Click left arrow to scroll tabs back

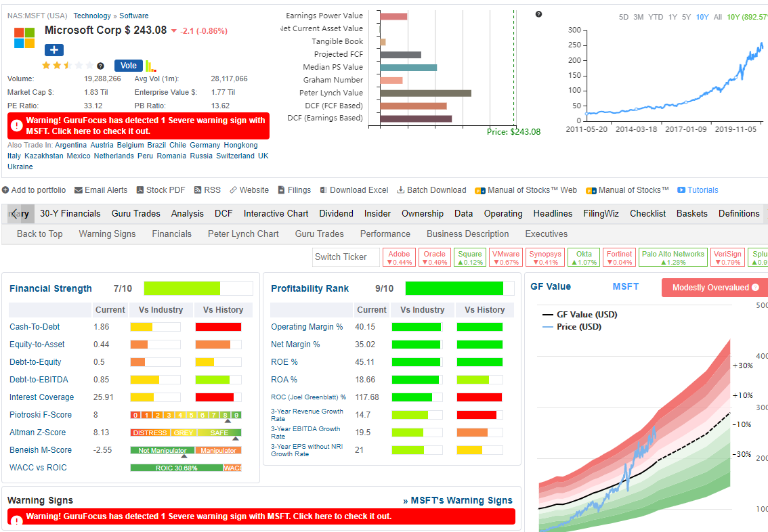point(14,213)
